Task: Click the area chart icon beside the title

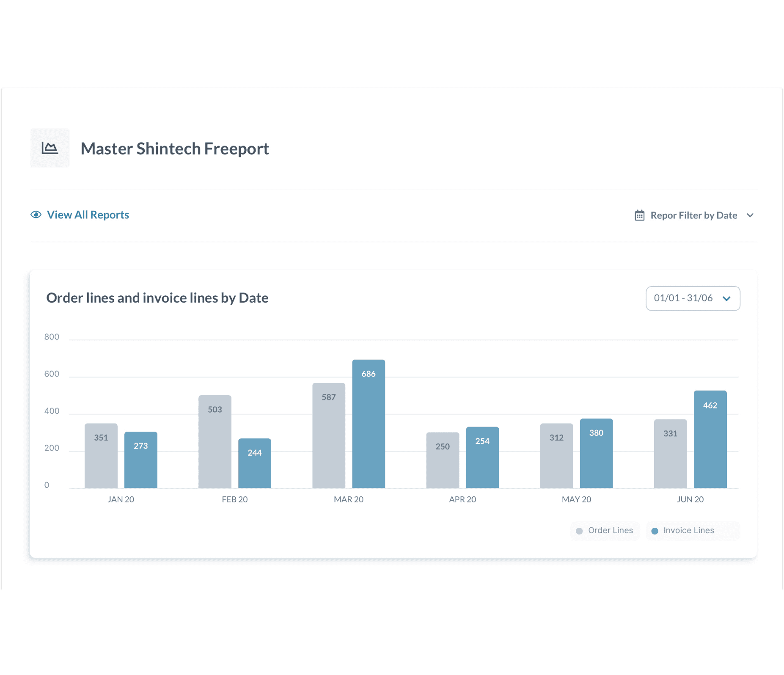Action: point(50,148)
